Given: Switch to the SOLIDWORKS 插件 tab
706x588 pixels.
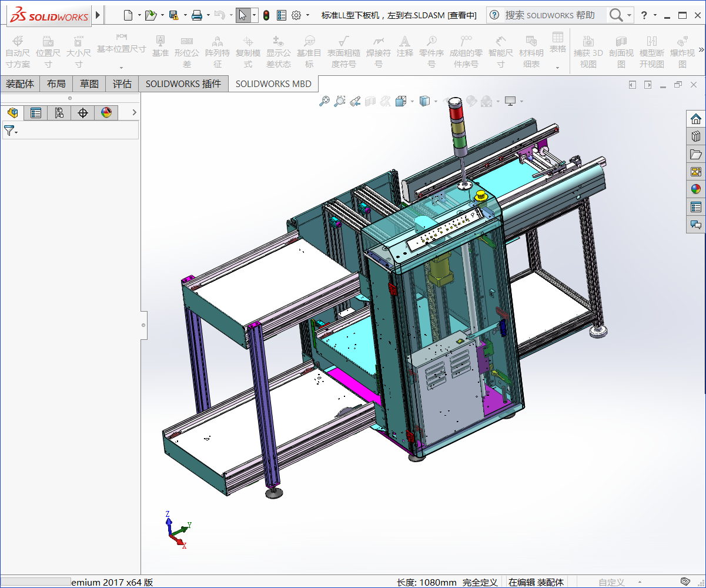Looking at the screenshot, I should coord(183,83).
